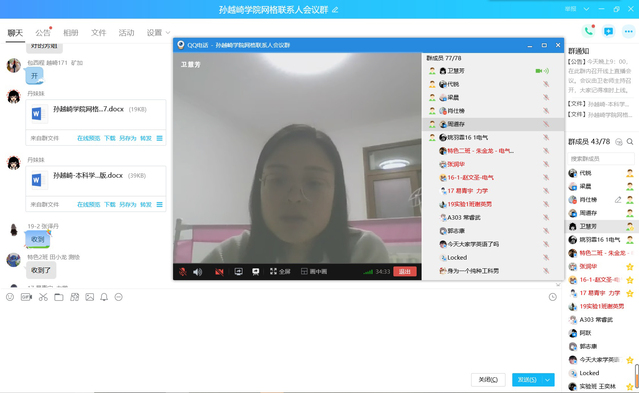Enable picture-in-picture (画中画) mode
Viewport: 639px width, 393px height.
(x=313, y=272)
